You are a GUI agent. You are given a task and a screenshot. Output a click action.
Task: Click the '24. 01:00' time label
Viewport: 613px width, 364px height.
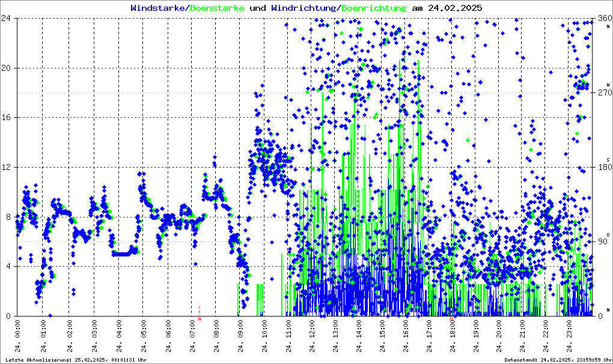[x=43, y=336]
